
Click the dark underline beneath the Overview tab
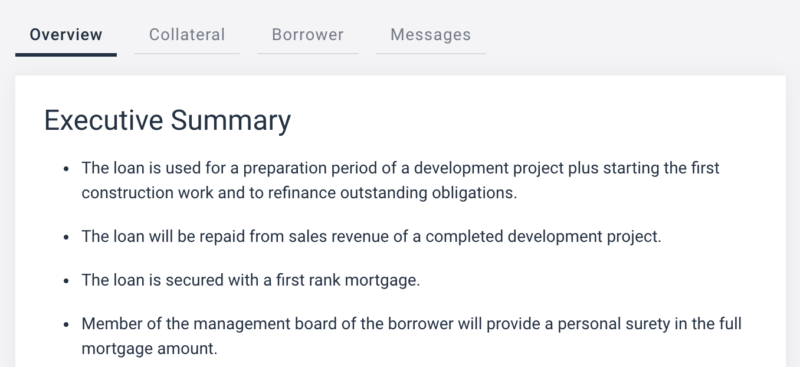[66, 55]
